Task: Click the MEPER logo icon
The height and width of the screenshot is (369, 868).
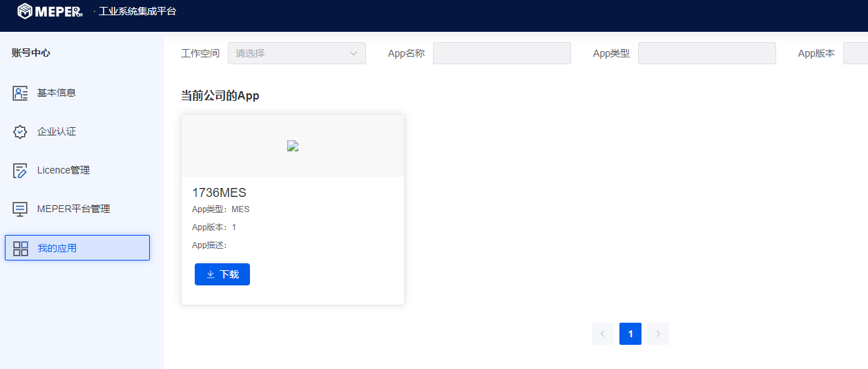Action: tap(25, 11)
